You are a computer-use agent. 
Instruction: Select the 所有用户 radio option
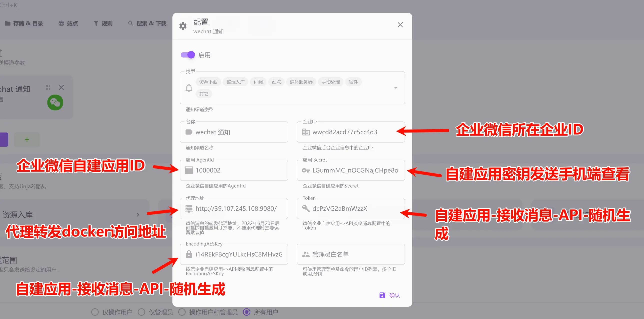[247, 312]
